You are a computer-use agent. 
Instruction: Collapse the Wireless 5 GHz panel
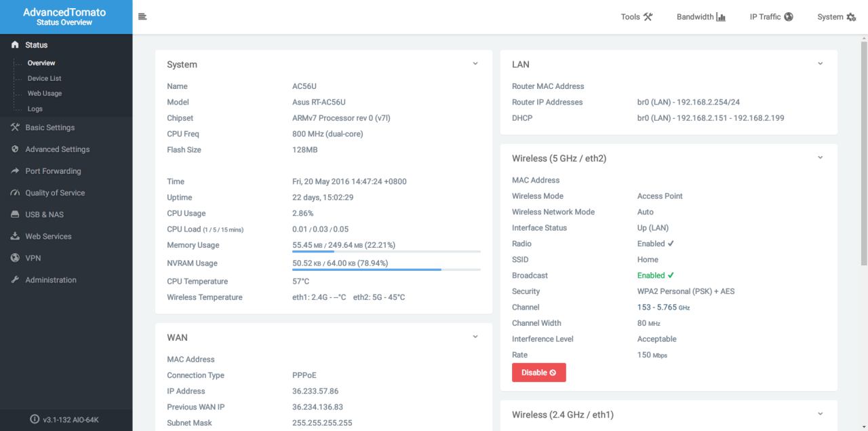pos(820,158)
